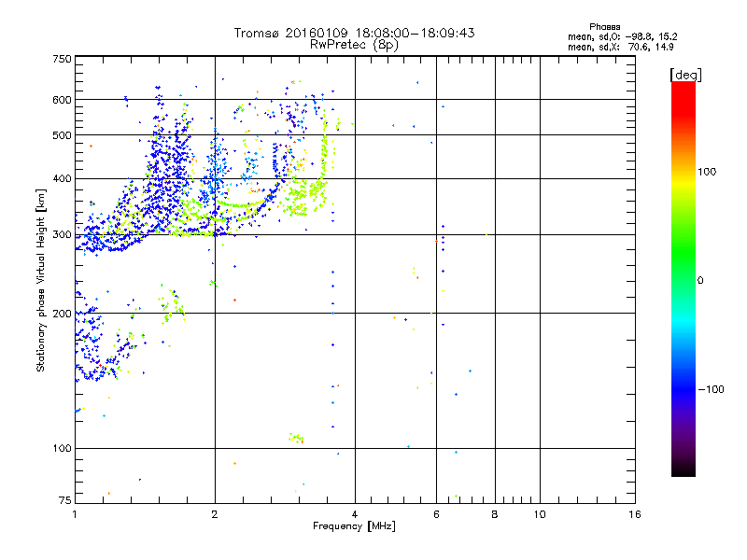This screenshot has width=747, height=560.
Task: Click the small green-yellow echo cluster just above 100 km
Action: (296, 438)
